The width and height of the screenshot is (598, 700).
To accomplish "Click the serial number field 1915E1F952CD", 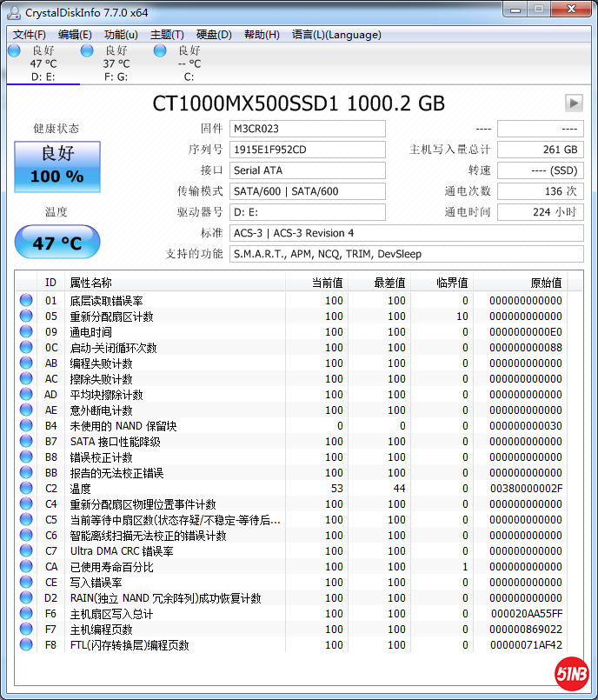I will (x=307, y=150).
